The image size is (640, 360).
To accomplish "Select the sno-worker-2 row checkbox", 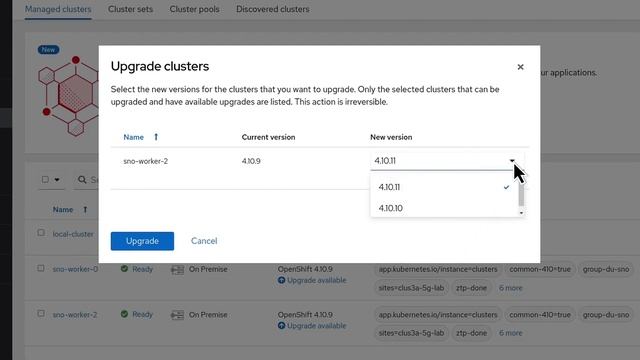I will coord(41,313).
